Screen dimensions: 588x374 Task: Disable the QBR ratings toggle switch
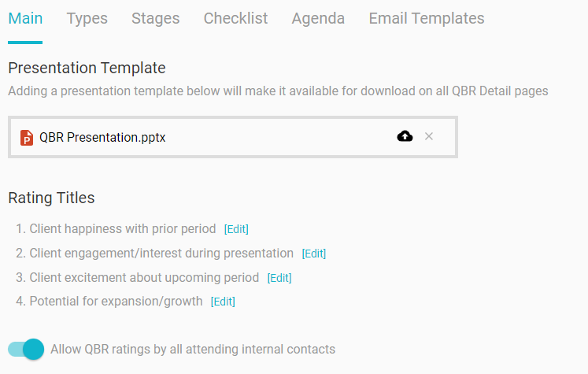26,349
